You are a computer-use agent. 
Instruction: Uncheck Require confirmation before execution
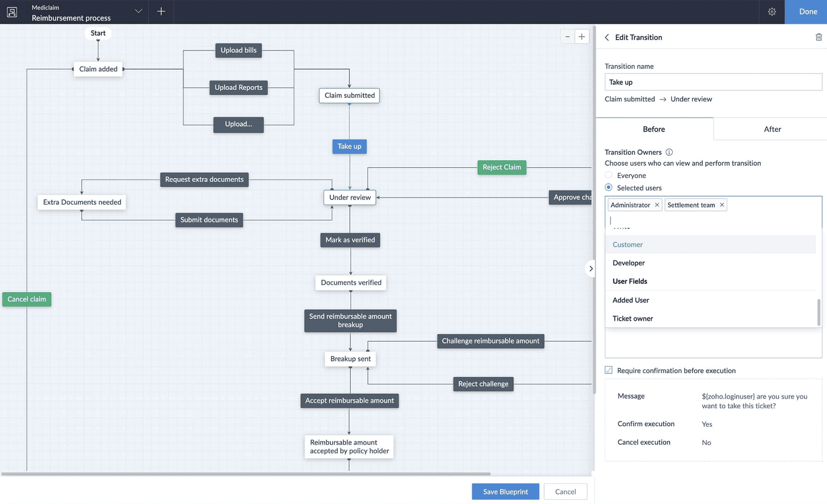tap(608, 370)
